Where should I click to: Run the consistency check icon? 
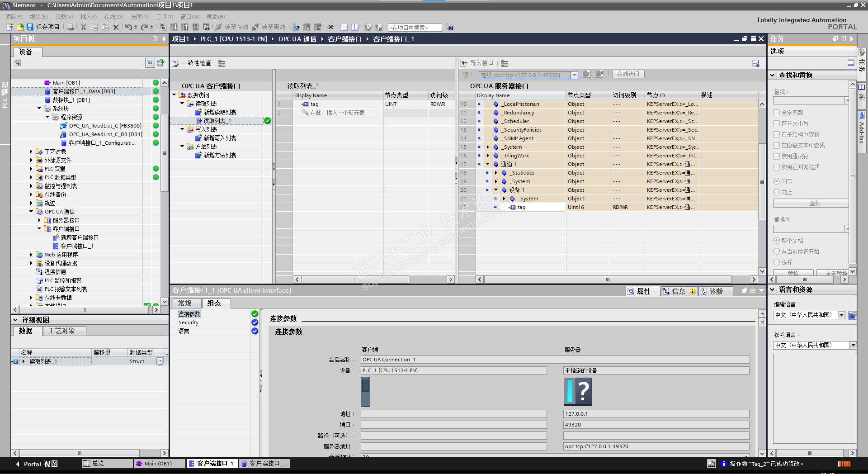[x=175, y=63]
